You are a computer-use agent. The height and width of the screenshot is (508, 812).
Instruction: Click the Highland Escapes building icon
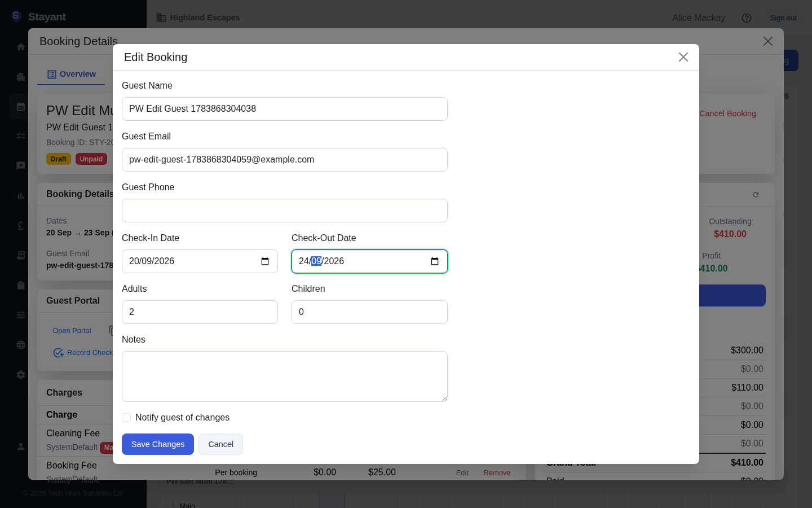pos(161,17)
